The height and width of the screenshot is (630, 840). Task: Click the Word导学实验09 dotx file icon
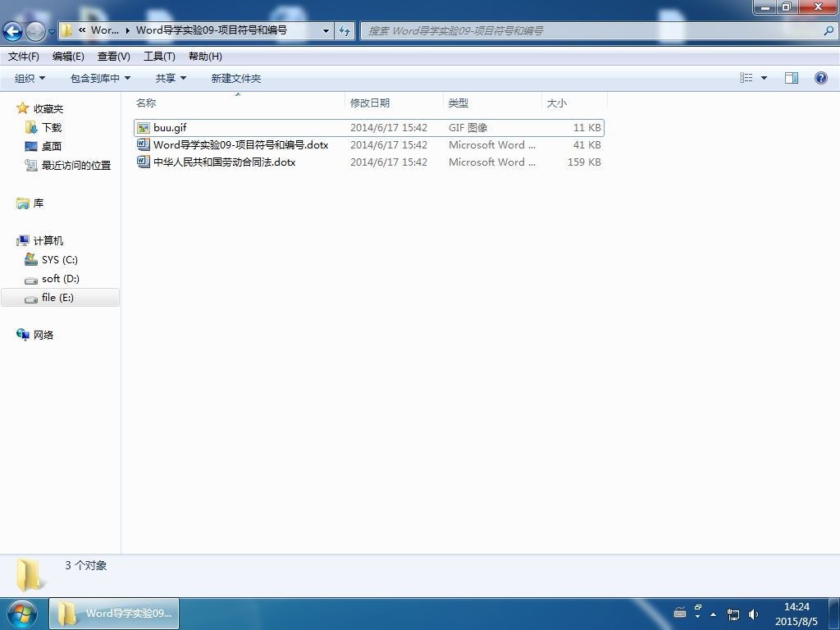pyautogui.click(x=143, y=144)
